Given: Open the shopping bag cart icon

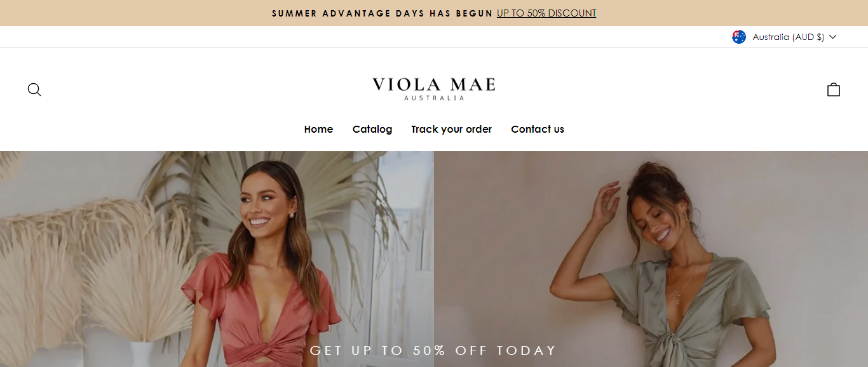Looking at the screenshot, I should pos(834,90).
